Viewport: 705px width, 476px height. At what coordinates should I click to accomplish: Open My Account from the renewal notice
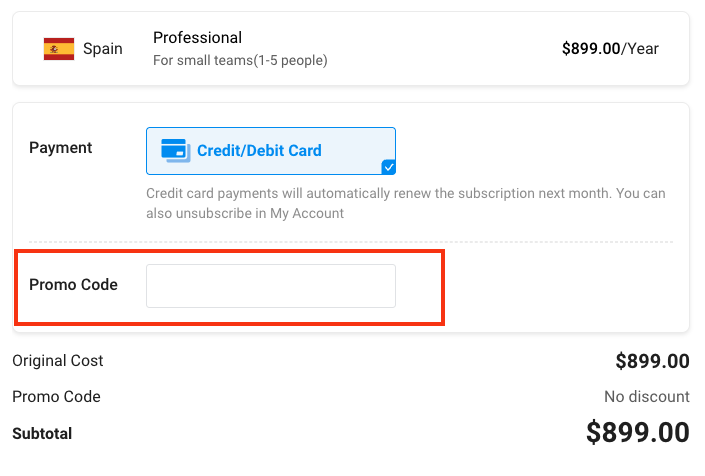tap(307, 213)
